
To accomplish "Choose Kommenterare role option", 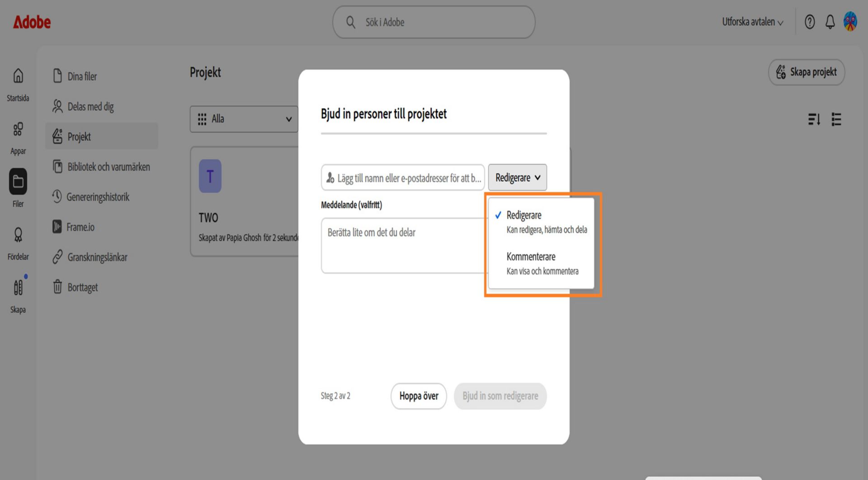I will click(541, 263).
